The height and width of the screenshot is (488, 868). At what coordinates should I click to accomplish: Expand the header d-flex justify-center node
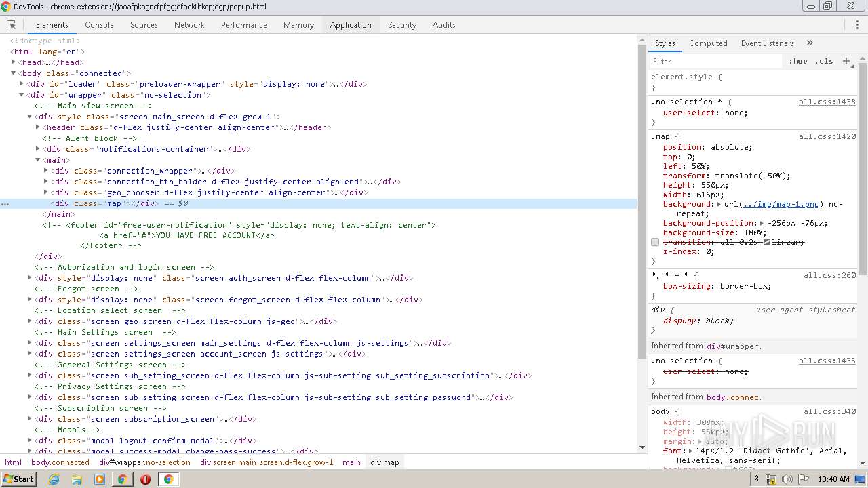38,127
